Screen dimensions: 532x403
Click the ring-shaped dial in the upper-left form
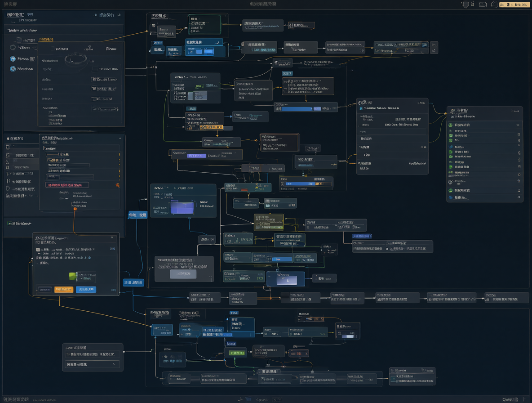coord(76,59)
